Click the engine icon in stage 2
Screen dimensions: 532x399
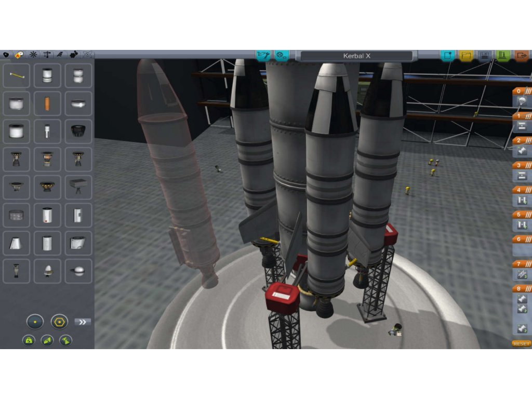point(522,151)
